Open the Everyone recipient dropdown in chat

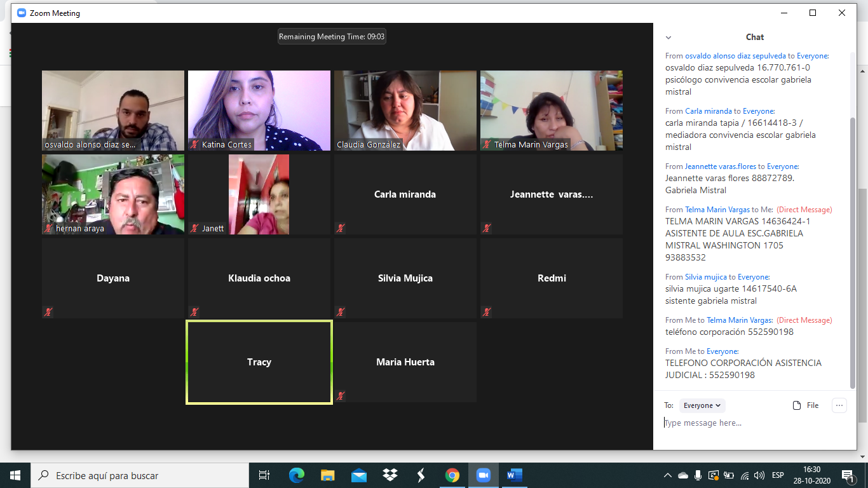click(702, 405)
